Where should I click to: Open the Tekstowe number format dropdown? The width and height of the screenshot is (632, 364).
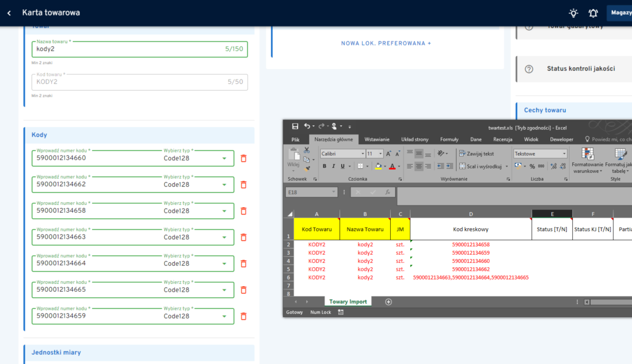coord(563,154)
